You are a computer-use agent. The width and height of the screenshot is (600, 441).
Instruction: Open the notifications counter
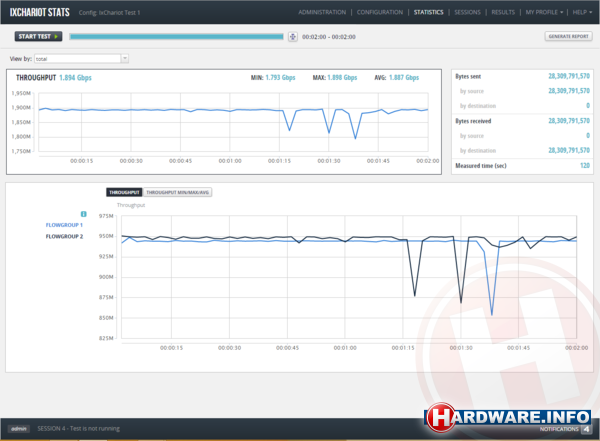pos(586,429)
